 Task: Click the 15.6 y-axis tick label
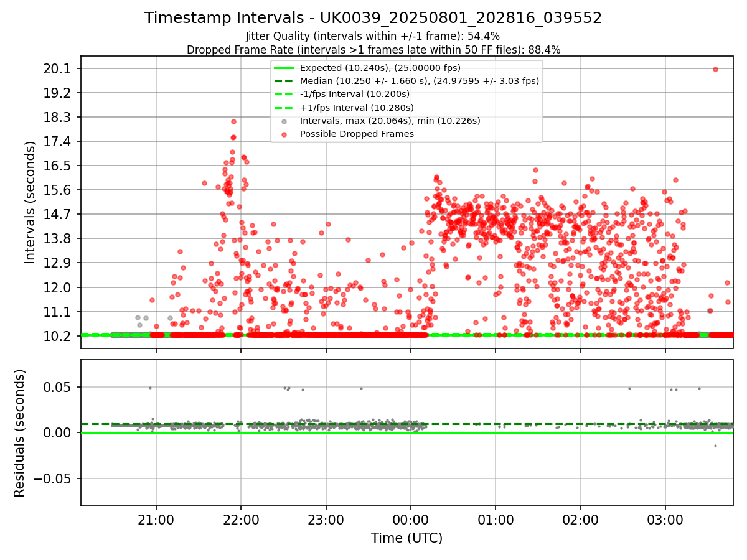point(58,190)
